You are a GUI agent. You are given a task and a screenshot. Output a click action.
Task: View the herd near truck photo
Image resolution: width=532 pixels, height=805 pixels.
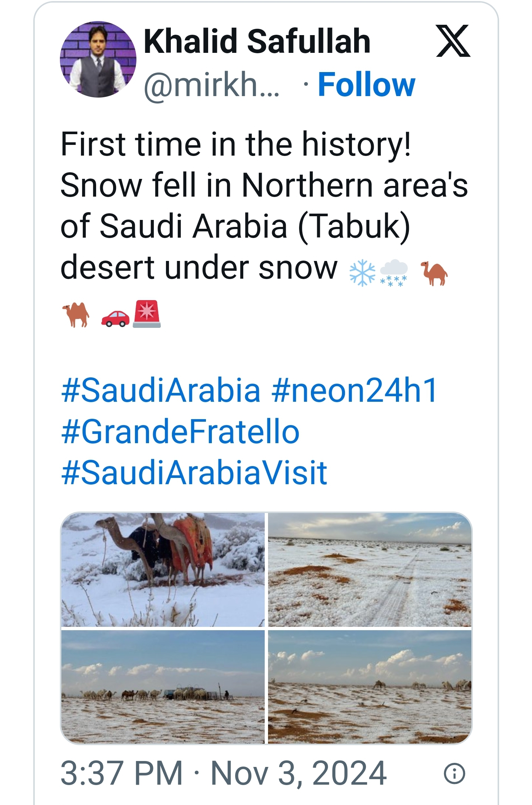click(163, 687)
